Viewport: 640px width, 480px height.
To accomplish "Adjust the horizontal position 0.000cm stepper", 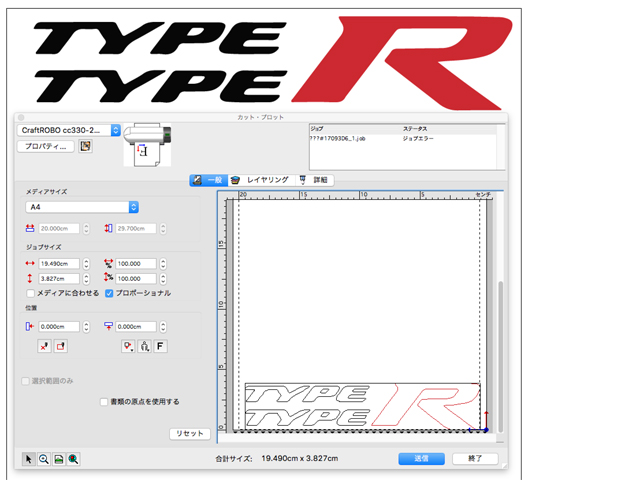I will [x=86, y=327].
